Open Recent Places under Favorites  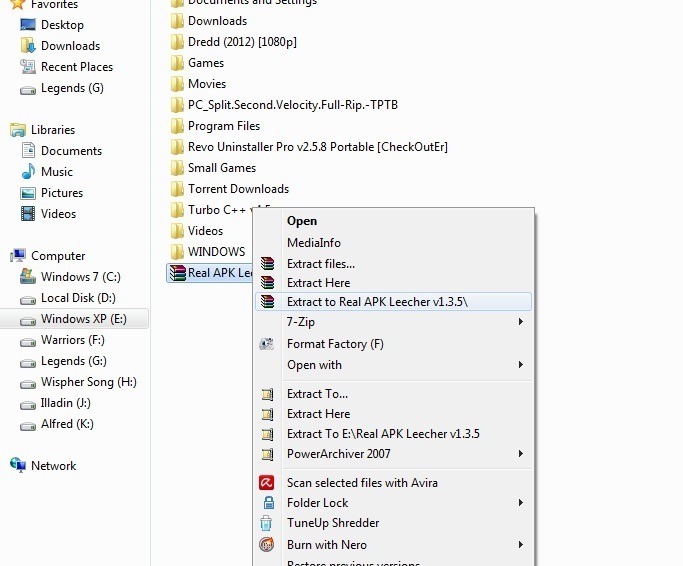(x=76, y=67)
